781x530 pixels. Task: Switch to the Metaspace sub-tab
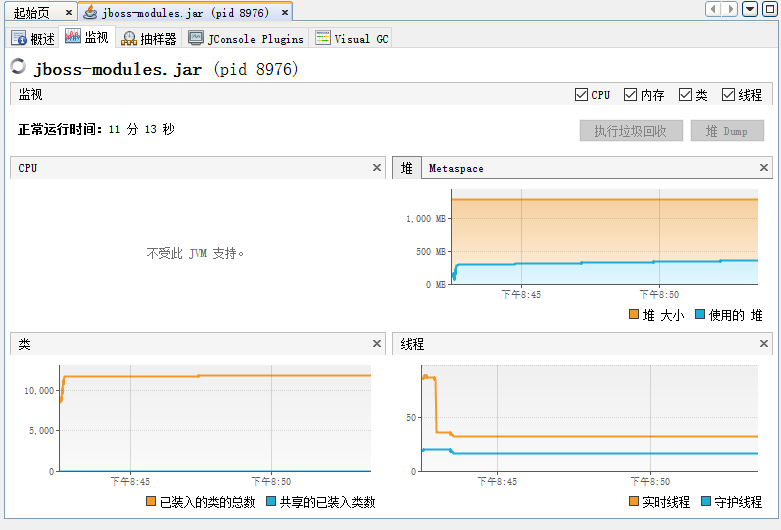456,168
